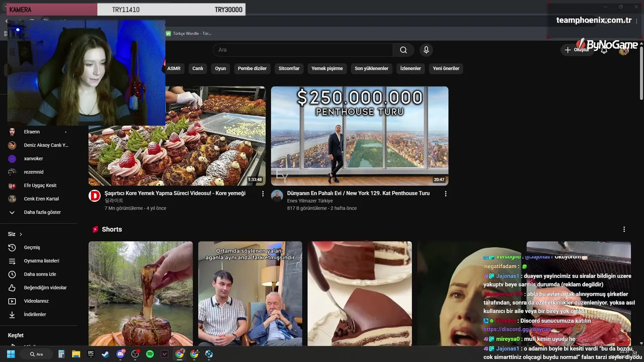Screen dimensions: 644x362
Task: Open Keşfet section heading
Action: [x=16, y=335]
